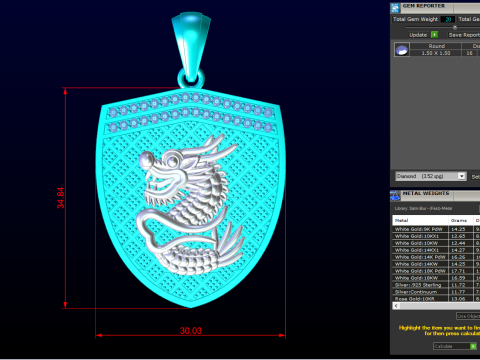The width and height of the screenshot is (480, 360).
Task: Click the round gem thumbnail
Action: tap(402, 50)
